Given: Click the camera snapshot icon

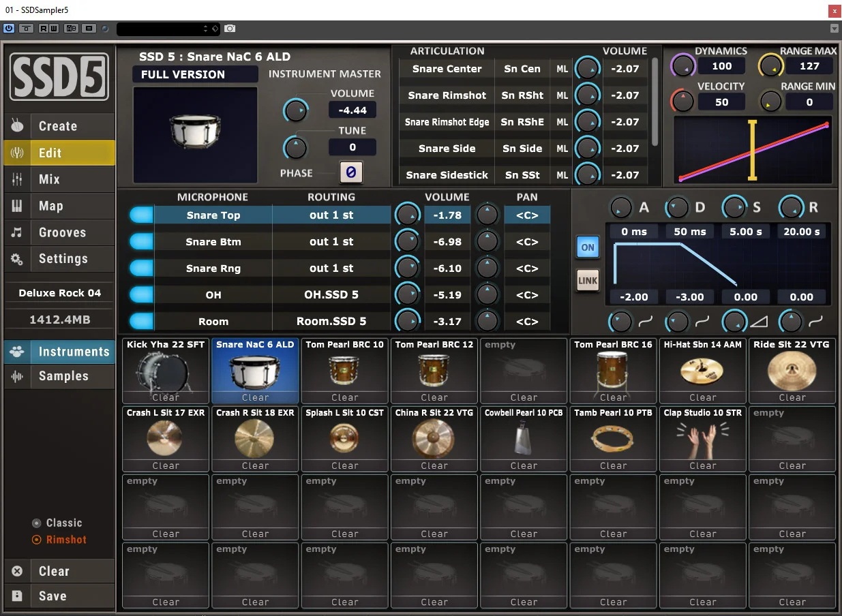Looking at the screenshot, I should point(230,29).
